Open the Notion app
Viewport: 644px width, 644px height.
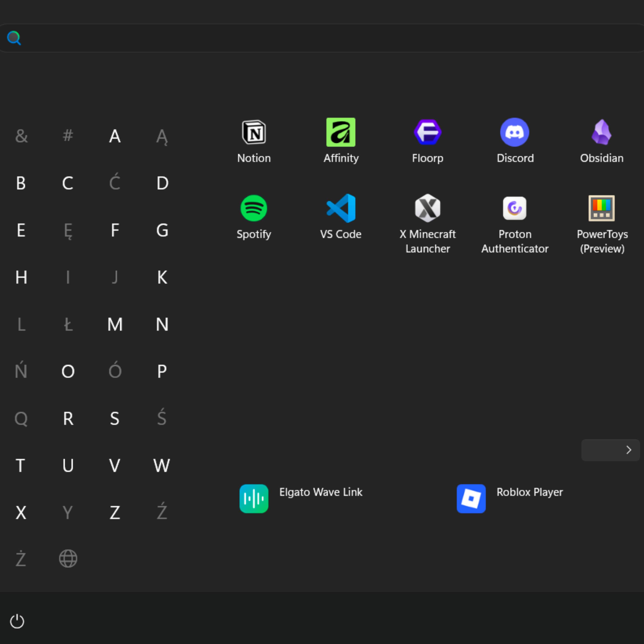254,132
